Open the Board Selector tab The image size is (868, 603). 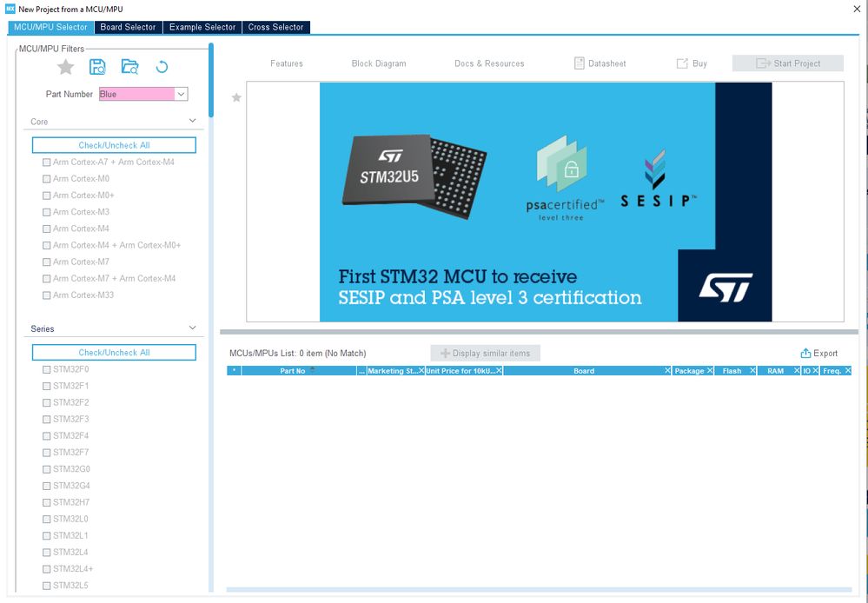click(128, 27)
